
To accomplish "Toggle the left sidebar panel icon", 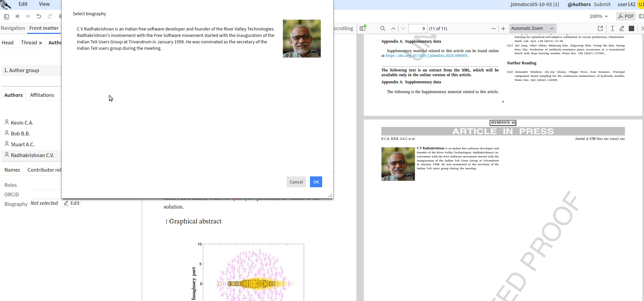I will (x=6, y=16).
